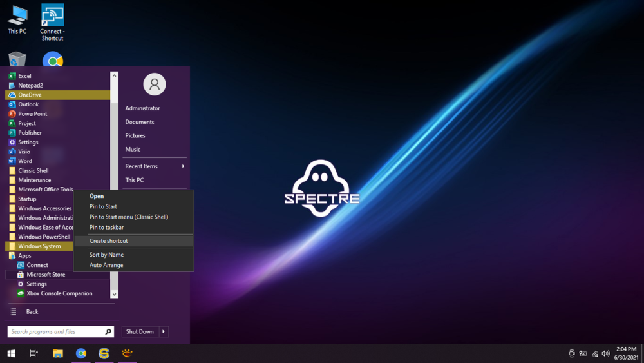Click the Shut Down button
The image size is (644, 363).
click(140, 332)
